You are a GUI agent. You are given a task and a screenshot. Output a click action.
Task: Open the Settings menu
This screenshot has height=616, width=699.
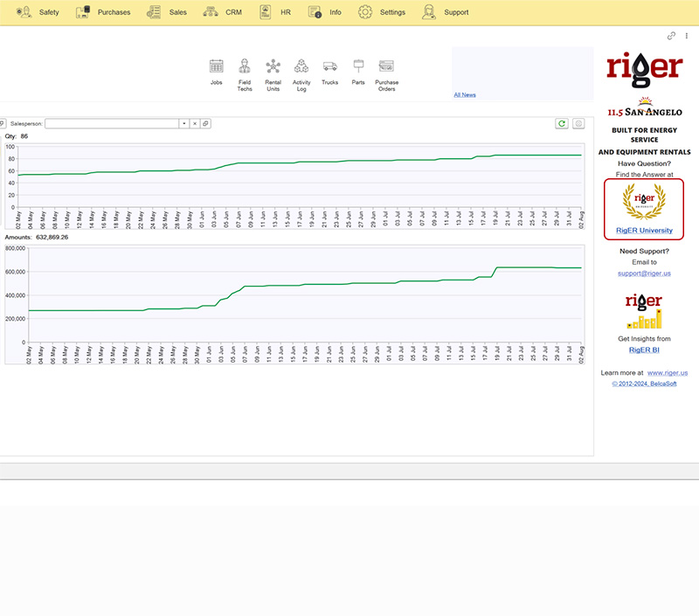coord(382,12)
